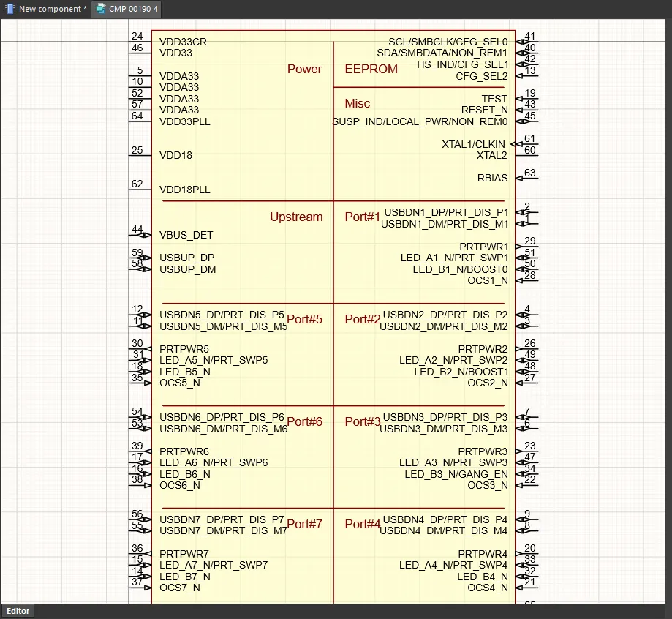The width and height of the screenshot is (672, 619).
Task: Select the Port#2 section label
Action: tap(363, 319)
